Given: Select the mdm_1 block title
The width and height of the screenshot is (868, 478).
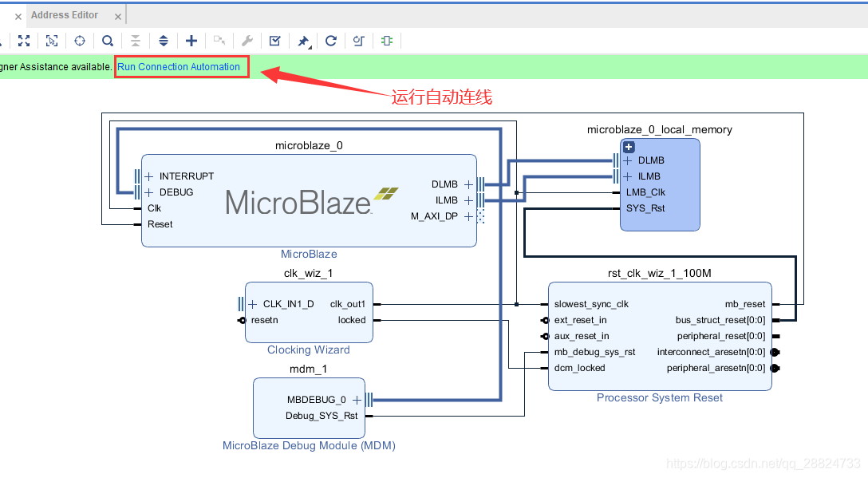Looking at the screenshot, I should point(308,369).
